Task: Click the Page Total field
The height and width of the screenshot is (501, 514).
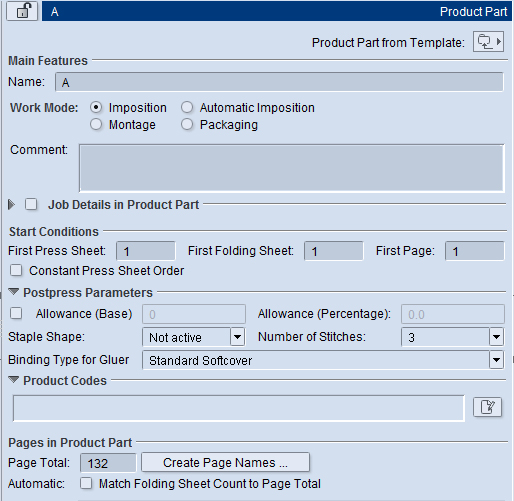Action: pyautogui.click(x=108, y=463)
